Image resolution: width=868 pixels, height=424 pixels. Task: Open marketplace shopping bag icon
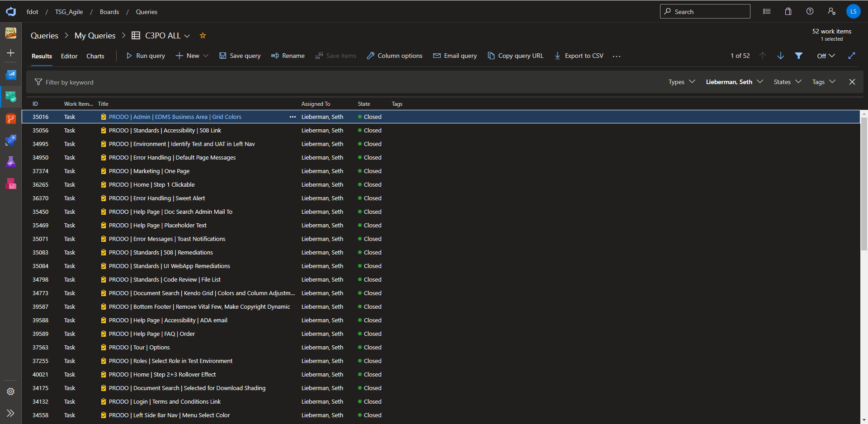pyautogui.click(x=788, y=12)
